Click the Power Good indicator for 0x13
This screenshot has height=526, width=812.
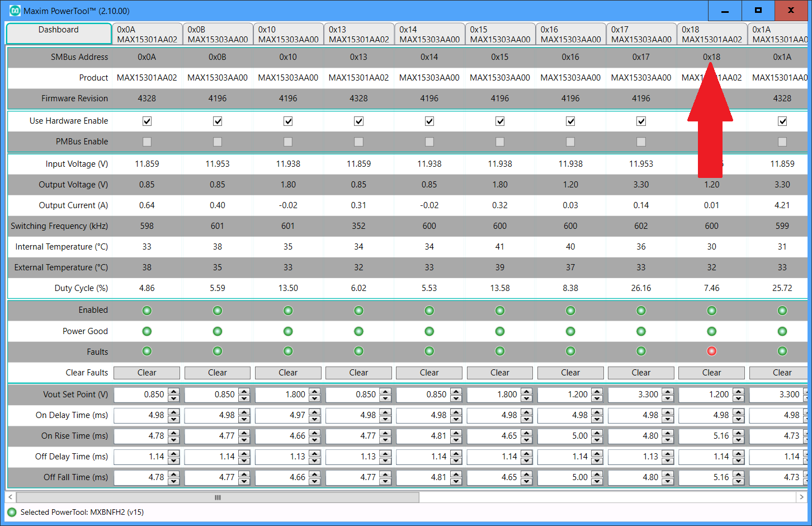coord(358,331)
